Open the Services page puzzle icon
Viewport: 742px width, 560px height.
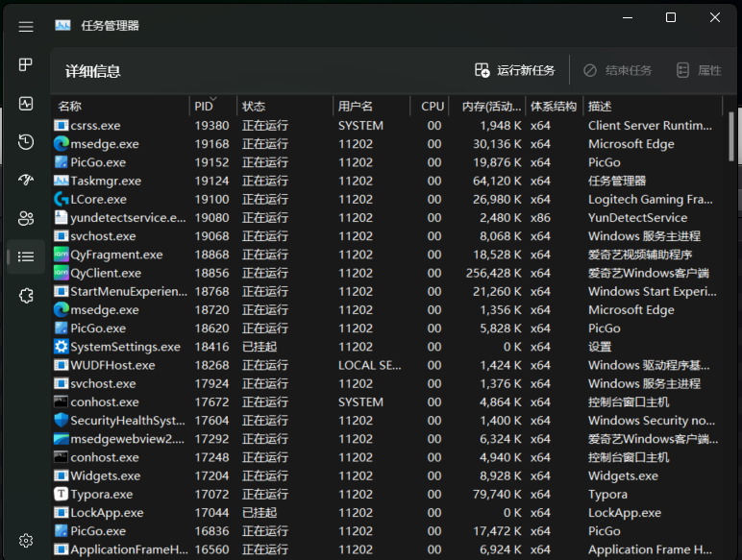(x=26, y=296)
